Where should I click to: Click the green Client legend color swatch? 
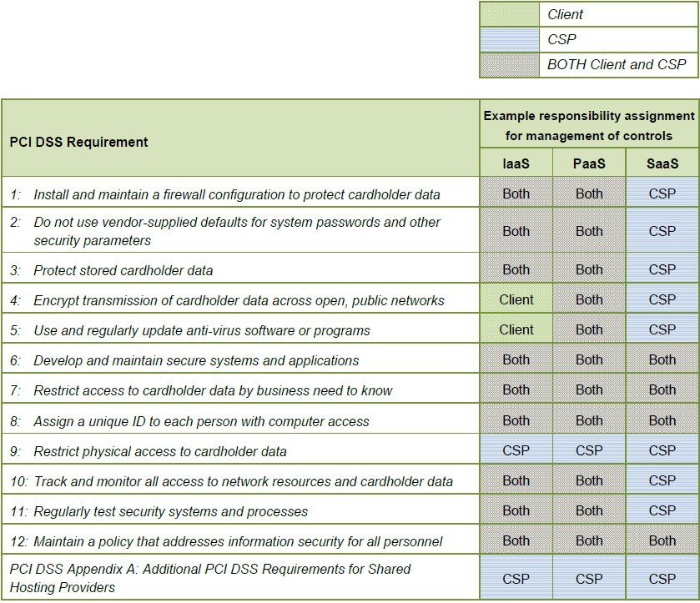pyautogui.click(x=510, y=14)
